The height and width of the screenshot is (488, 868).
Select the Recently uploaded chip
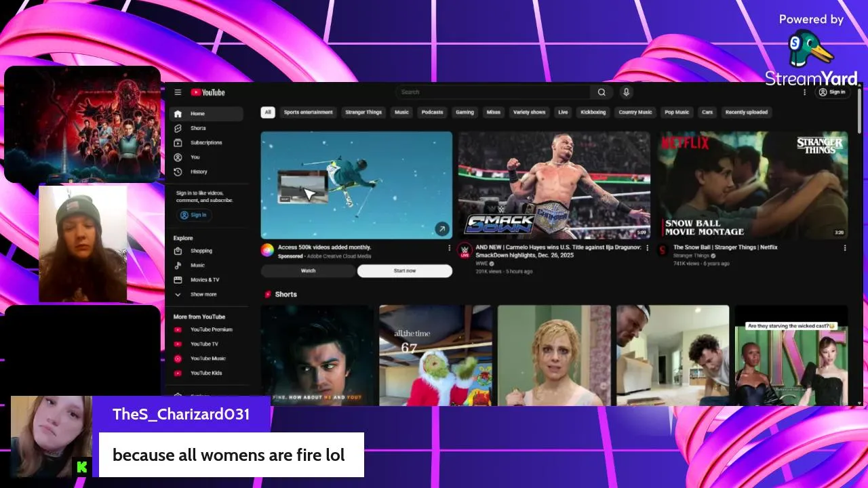(747, 113)
